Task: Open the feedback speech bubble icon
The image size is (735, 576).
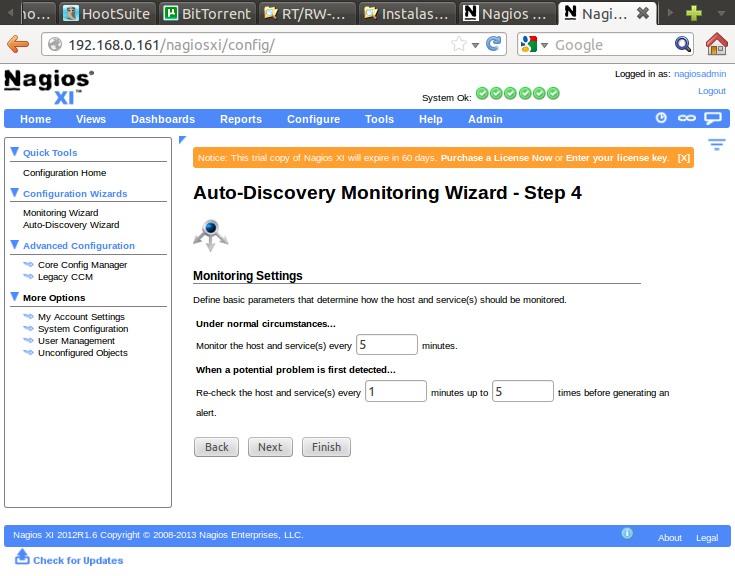Action: click(713, 118)
